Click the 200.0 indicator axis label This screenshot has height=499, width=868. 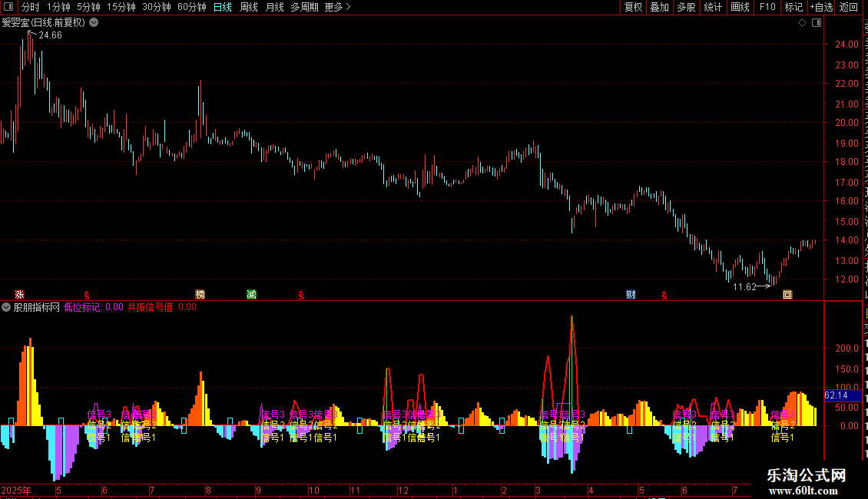tap(847, 348)
